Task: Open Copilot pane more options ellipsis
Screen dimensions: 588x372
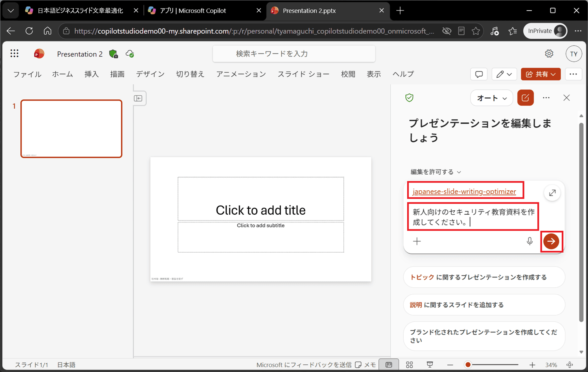Action: click(546, 98)
